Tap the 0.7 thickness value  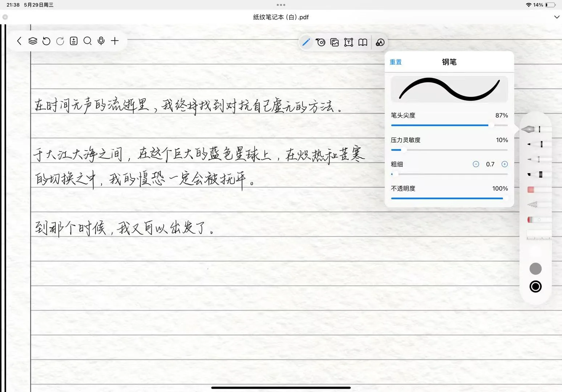coord(490,164)
